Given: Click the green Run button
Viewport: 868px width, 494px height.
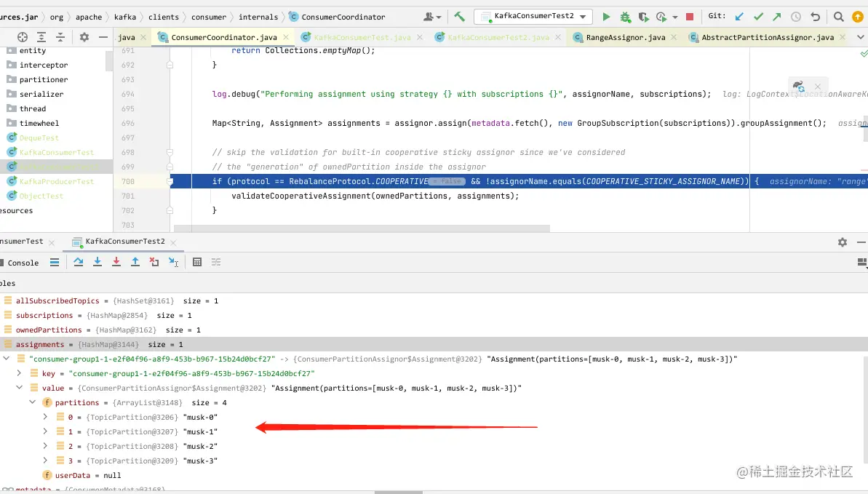Looking at the screenshot, I should click(x=606, y=17).
